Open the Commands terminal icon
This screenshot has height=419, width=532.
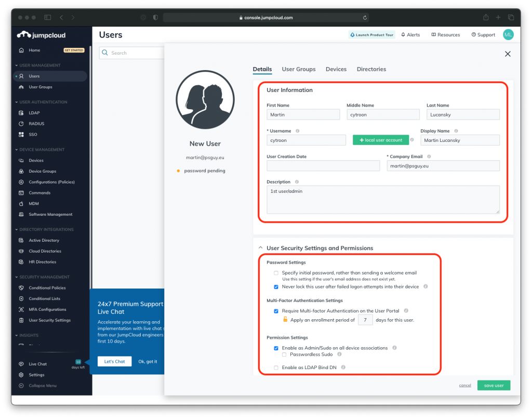[21, 193]
